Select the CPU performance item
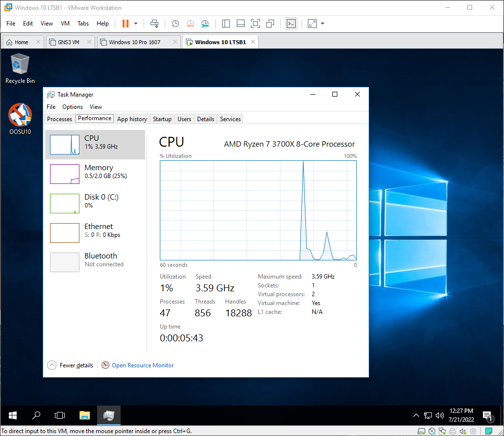 [95, 145]
